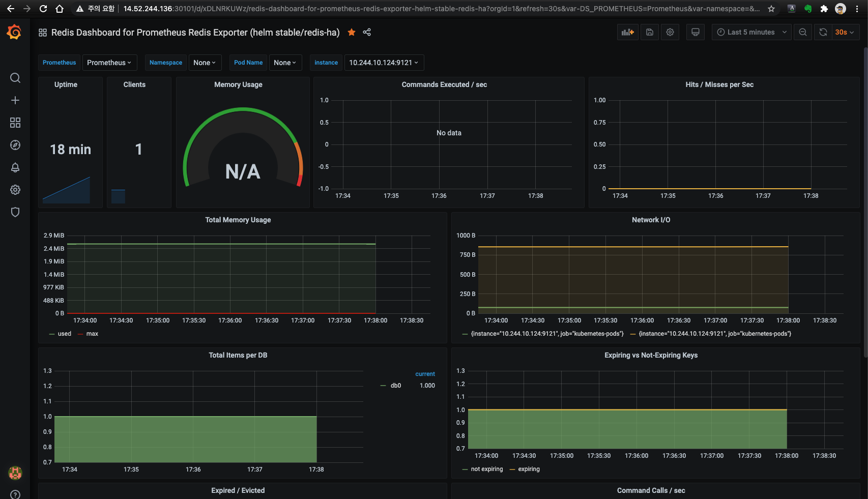Toggle the 'not expiring' legend series
The image size is (868, 499).
(487, 469)
